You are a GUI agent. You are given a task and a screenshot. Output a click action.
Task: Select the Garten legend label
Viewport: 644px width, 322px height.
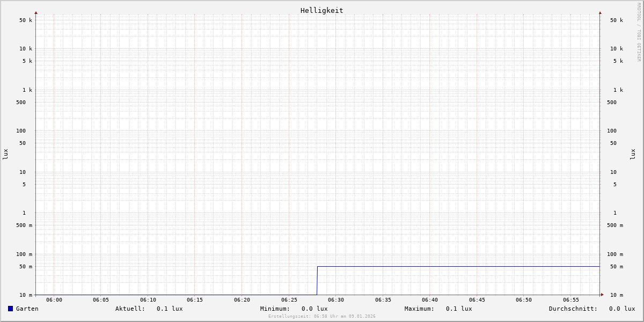click(x=27, y=309)
